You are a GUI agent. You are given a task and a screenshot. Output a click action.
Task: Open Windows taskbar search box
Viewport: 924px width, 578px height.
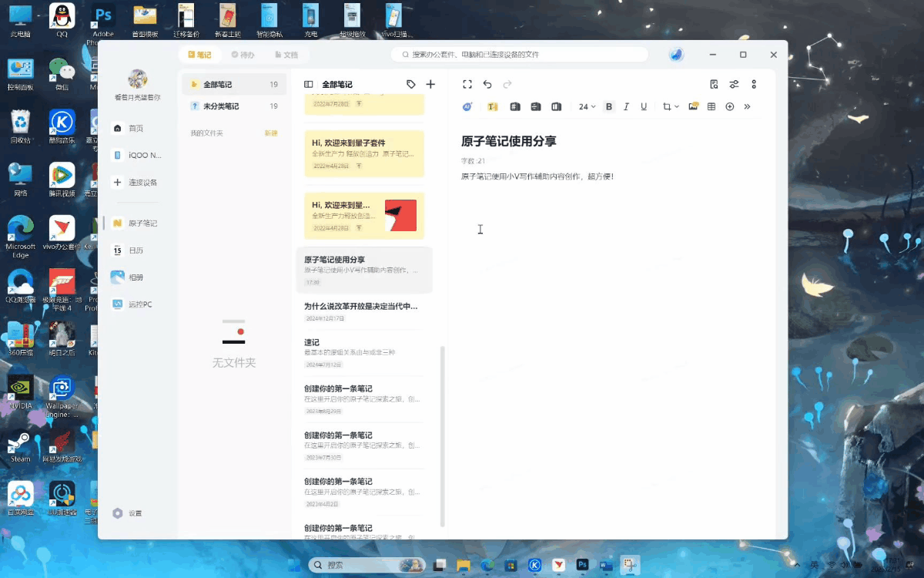[x=366, y=565]
